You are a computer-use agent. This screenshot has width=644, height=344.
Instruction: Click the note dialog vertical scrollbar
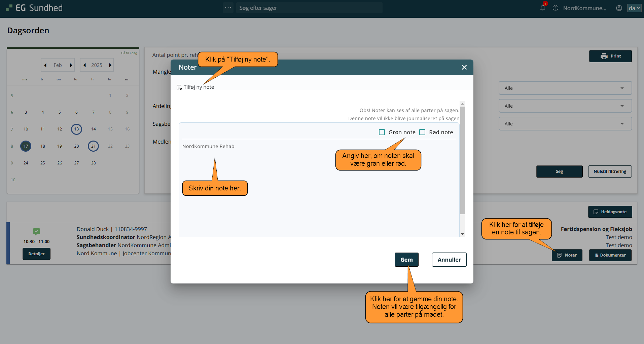(x=462, y=161)
